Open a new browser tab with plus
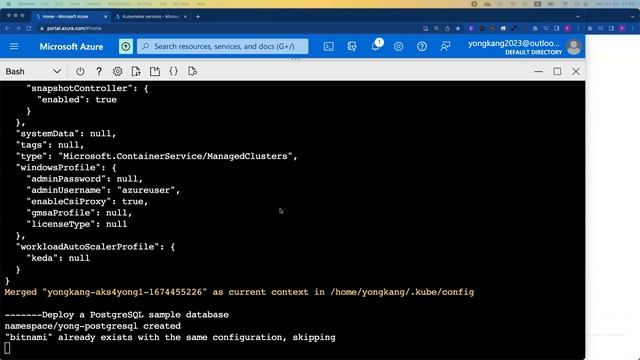This screenshot has height=360, width=640. point(198,16)
